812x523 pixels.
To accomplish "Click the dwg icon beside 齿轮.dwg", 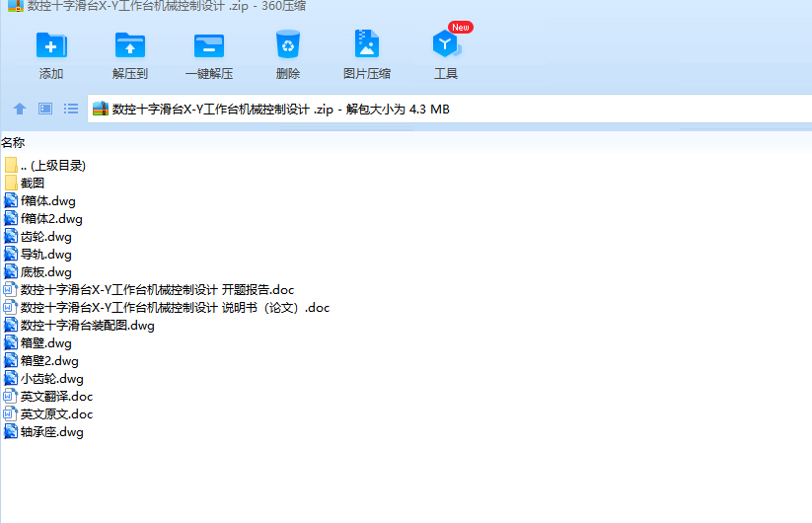I will (11, 236).
